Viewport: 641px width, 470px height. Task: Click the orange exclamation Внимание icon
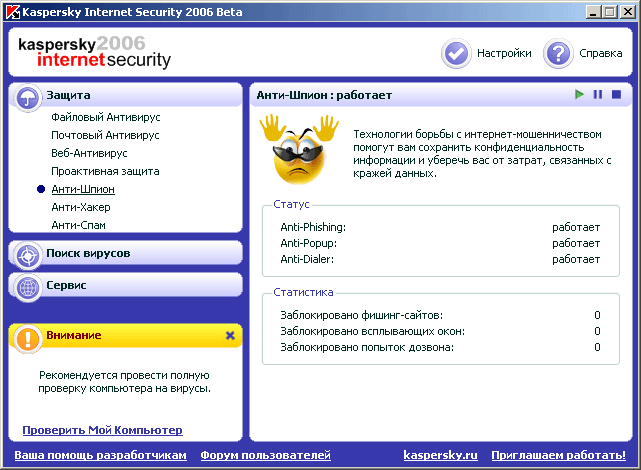(x=27, y=338)
